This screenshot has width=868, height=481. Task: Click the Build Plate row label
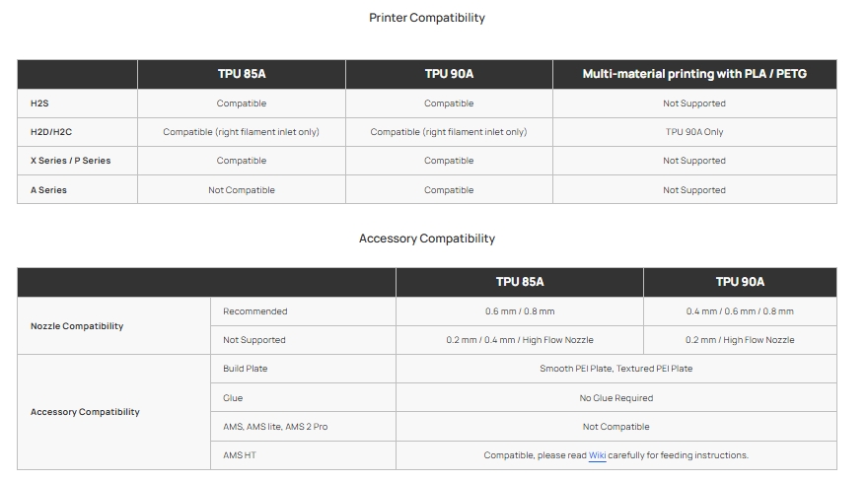(246, 369)
